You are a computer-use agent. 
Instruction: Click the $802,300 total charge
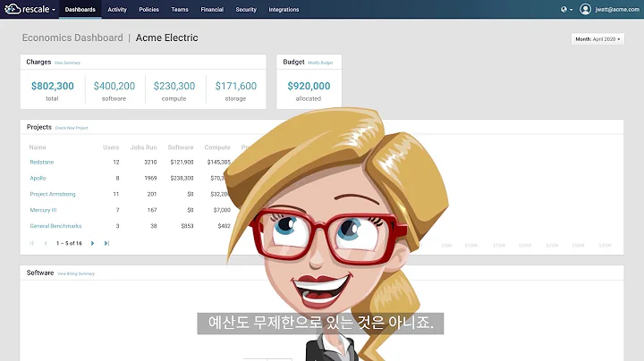point(53,86)
